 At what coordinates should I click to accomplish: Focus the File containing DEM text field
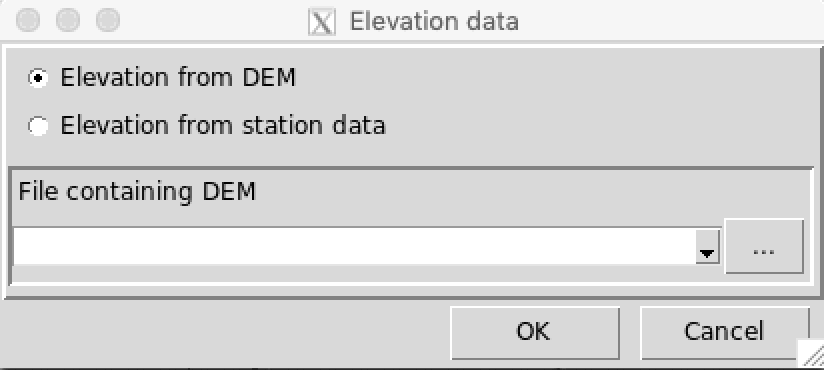coord(354,246)
